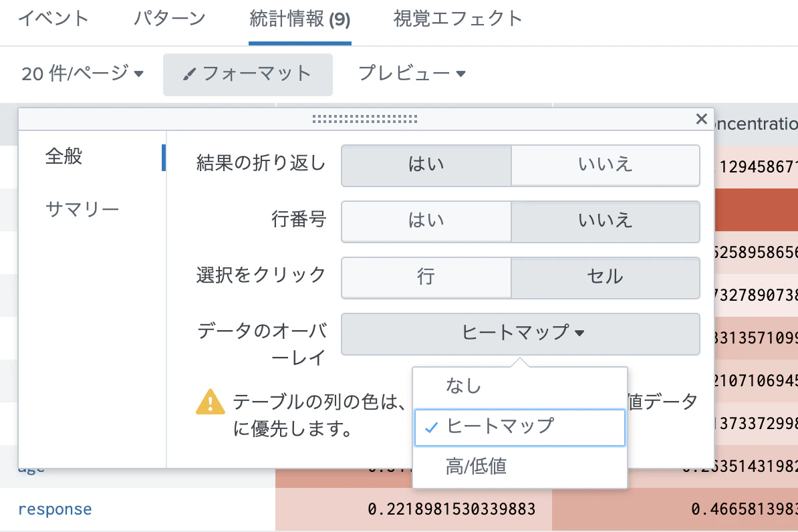
Task: Set 結果の折り返し to はい
Action: (x=426, y=166)
